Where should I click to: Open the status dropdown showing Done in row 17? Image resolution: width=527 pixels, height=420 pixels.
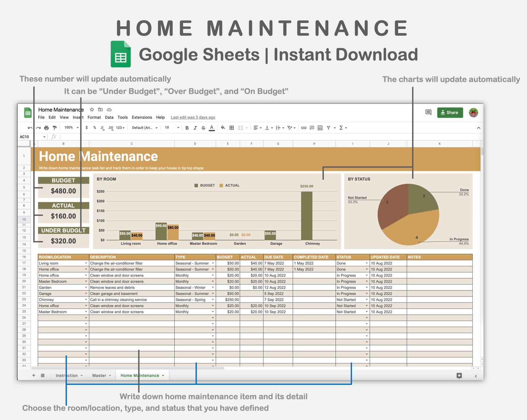367,263
